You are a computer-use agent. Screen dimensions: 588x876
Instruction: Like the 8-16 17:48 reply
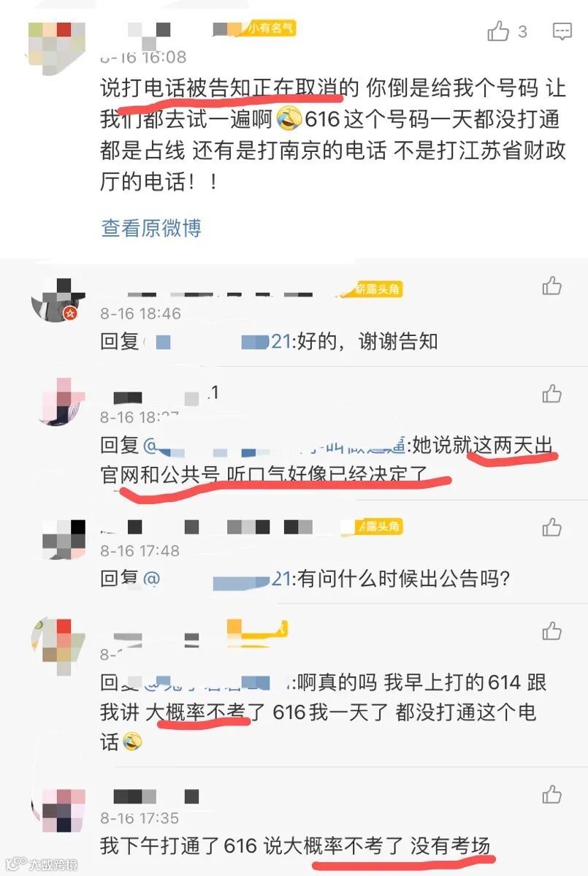(551, 527)
